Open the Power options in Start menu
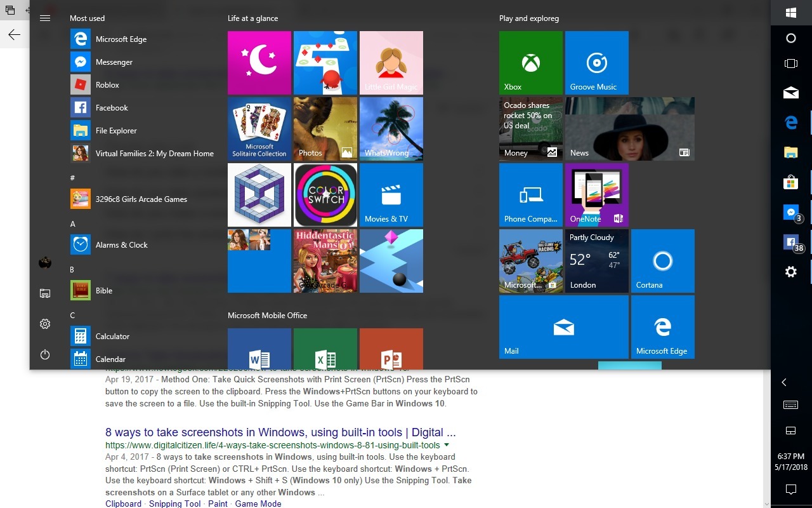 click(x=45, y=354)
